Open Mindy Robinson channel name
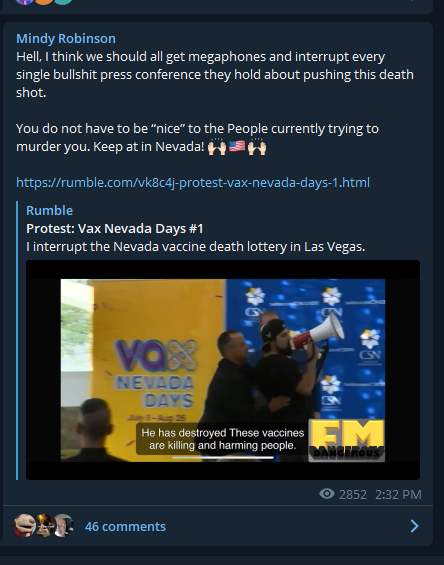Viewport: 444px width, 565px height. tap(66, 39)
